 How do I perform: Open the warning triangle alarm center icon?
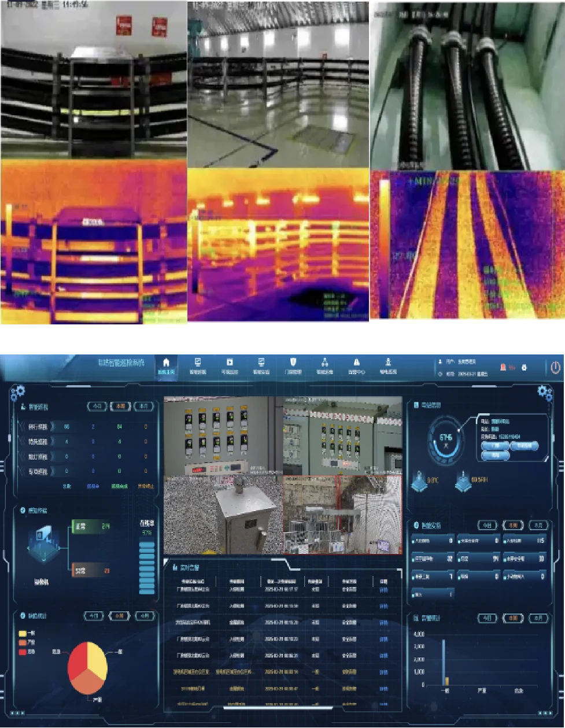[357, 363]
